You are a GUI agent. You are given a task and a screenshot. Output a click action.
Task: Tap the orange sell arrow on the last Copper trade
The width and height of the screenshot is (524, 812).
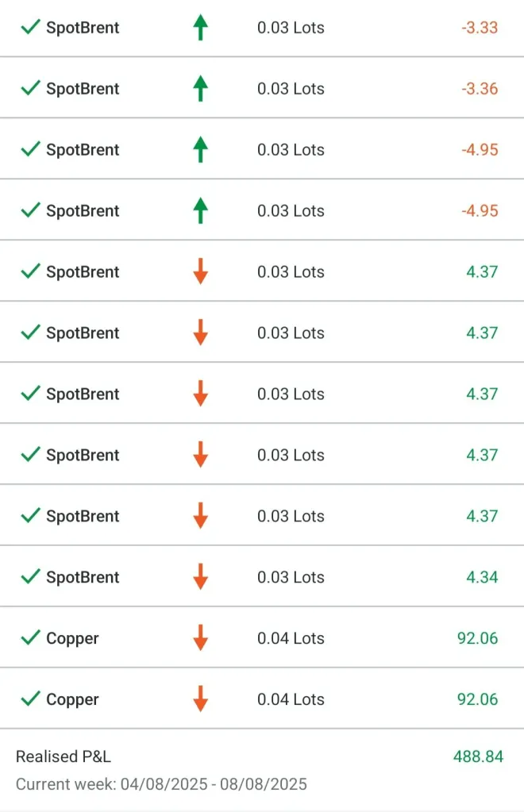(200, 699)
